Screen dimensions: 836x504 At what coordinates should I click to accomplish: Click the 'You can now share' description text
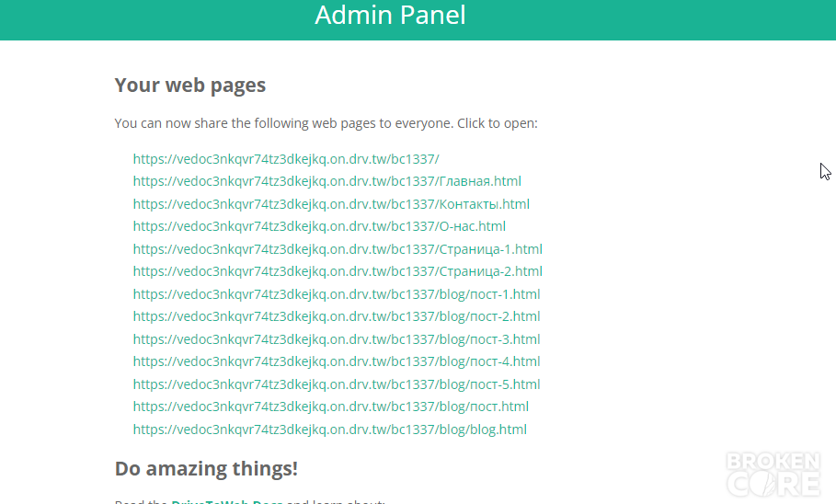[x=326, y=124]
